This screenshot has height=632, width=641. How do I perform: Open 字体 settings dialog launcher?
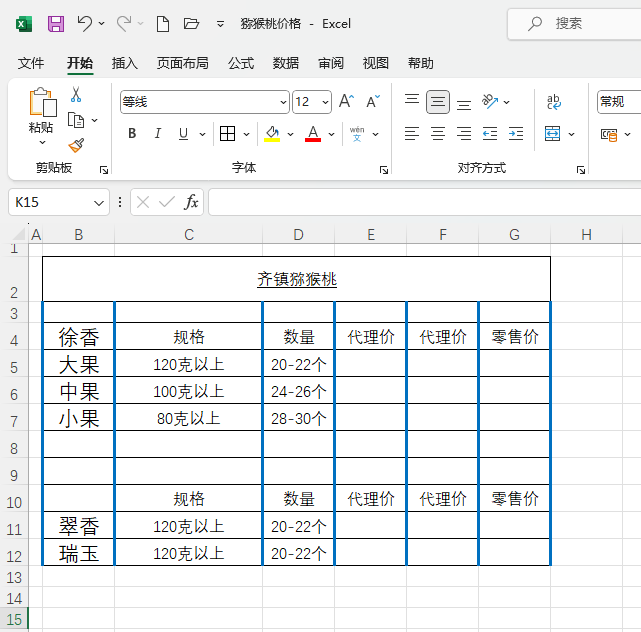click(383, 170)
